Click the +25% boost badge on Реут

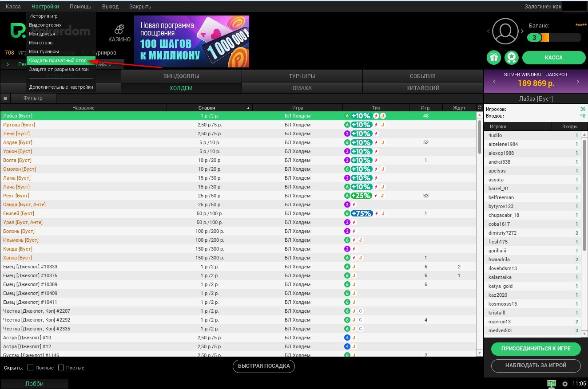[362, 196]
